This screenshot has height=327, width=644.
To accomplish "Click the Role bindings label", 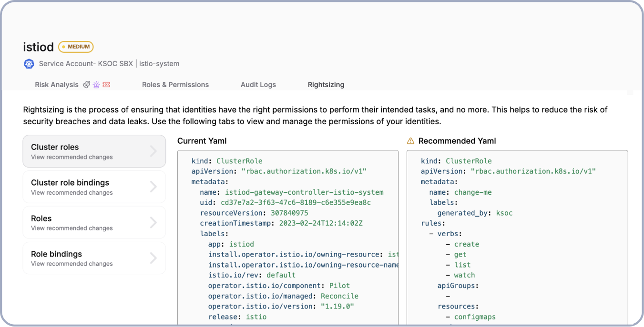I will tap(56, 254).
